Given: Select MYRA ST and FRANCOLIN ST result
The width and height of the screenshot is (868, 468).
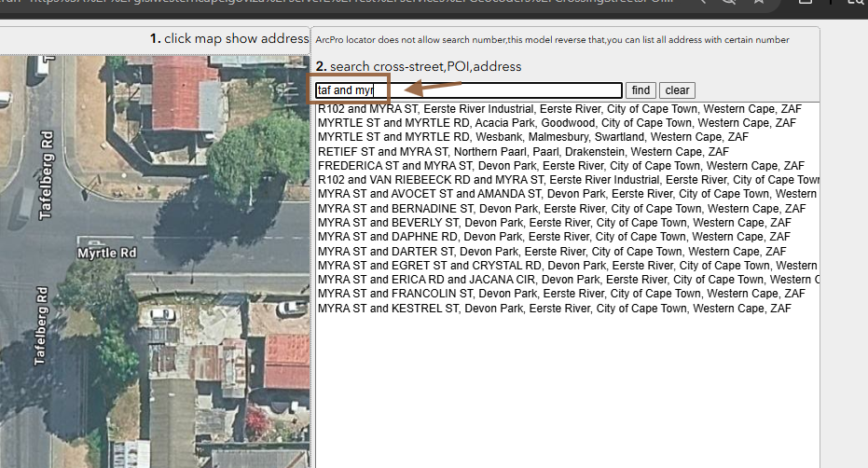Looking at the screenshot, I should tap(561, 294).
